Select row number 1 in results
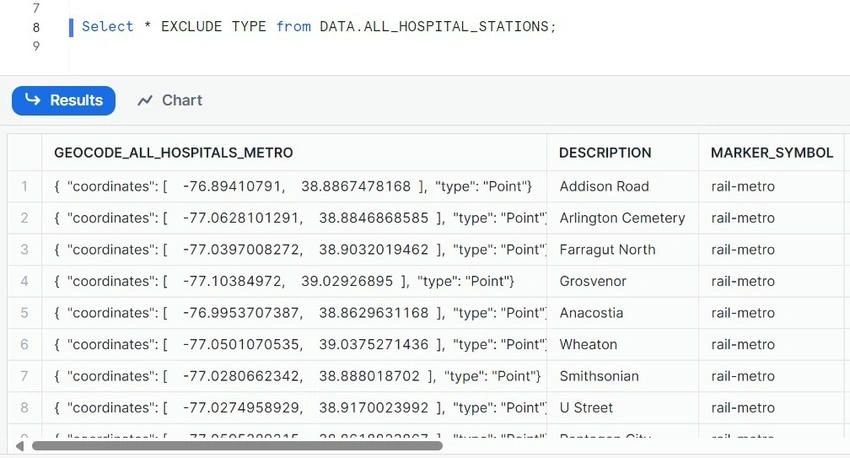This screenshot has height=458, width=850. [x=24, y=186]
